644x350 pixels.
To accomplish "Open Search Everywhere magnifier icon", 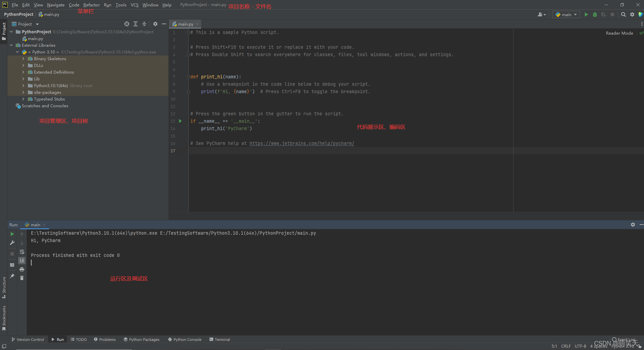I will [x=623, y=14].
